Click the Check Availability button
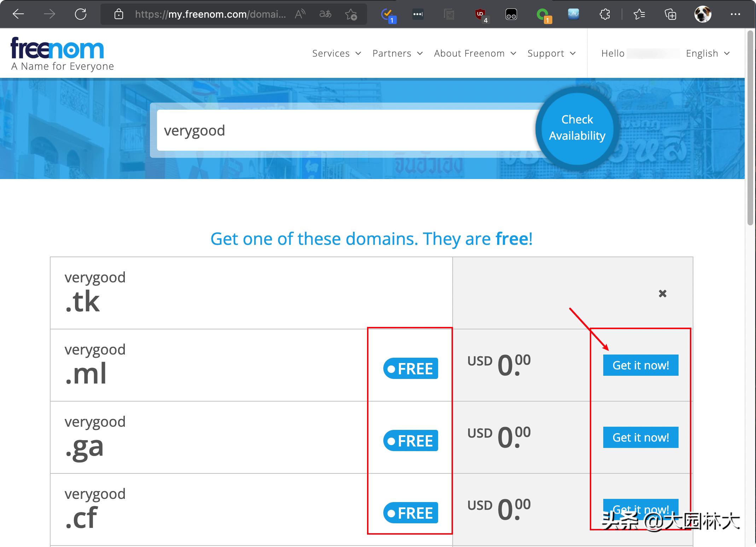Viewport: 756px width, 547px height. tap(577, 128)
